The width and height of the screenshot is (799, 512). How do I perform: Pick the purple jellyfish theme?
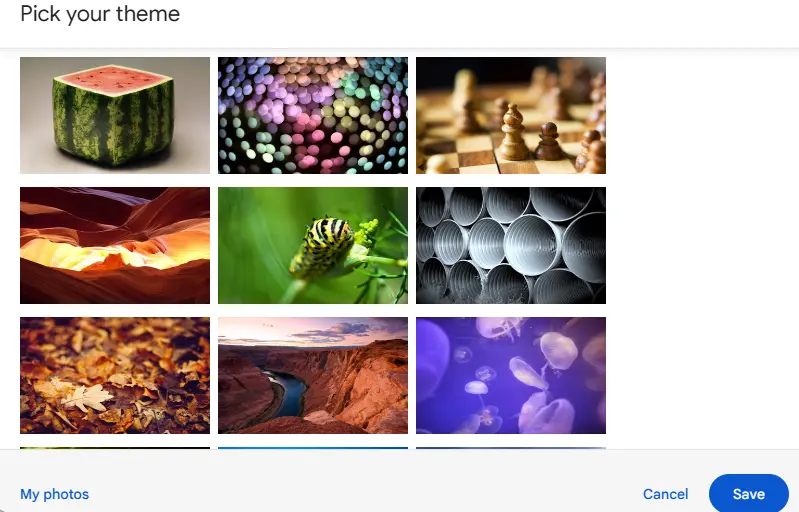click(x=511, y=375)
